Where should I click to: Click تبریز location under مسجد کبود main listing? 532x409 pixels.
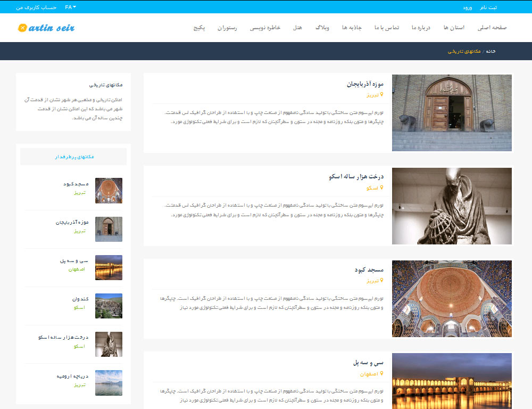372,281
